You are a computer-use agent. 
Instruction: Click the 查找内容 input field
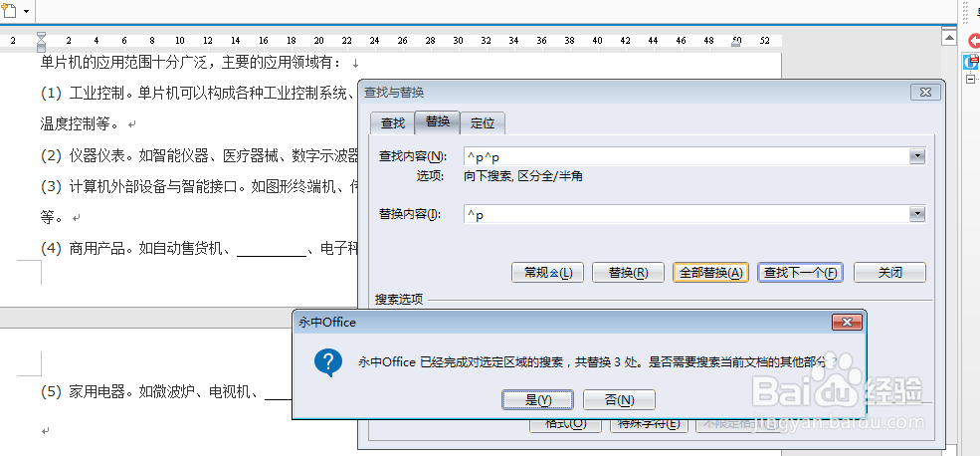(686, 156)
